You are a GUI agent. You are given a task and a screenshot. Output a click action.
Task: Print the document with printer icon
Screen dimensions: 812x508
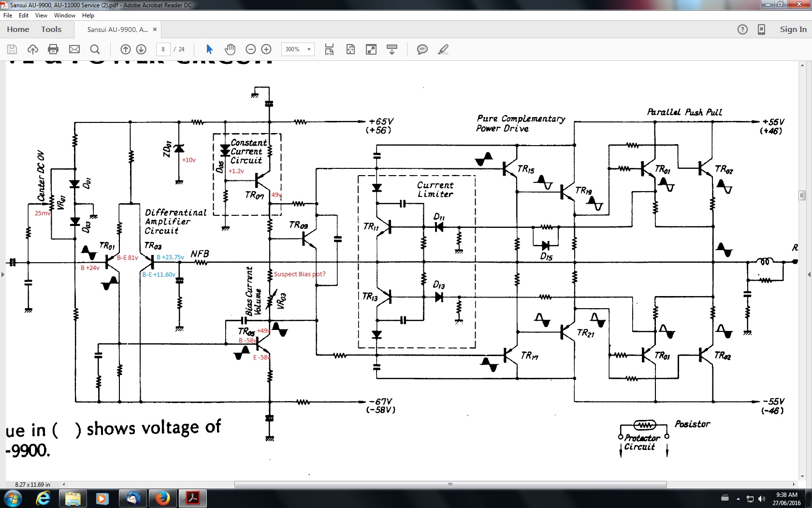pos(53,49)
